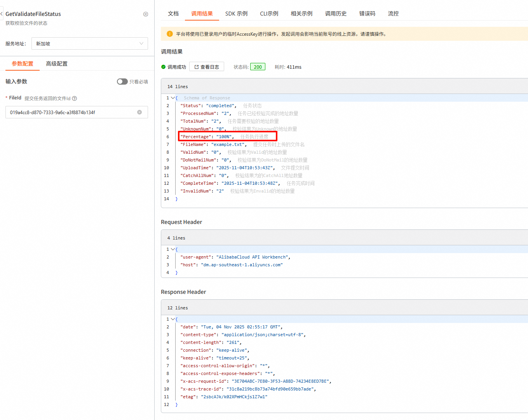Click the orange warning notice icon
This screenshot has height=420, width=528.
click(x=169, y=34)
